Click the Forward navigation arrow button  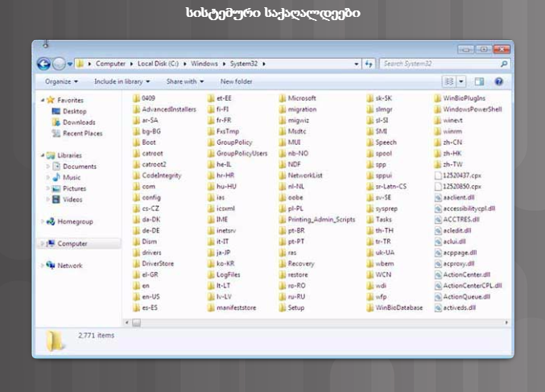(58, 64)
